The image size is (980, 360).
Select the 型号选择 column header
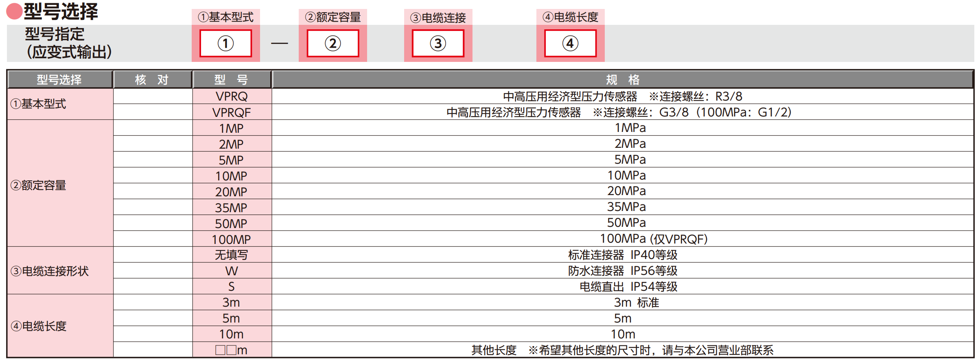pyautogui.click(x=60, y=79)
